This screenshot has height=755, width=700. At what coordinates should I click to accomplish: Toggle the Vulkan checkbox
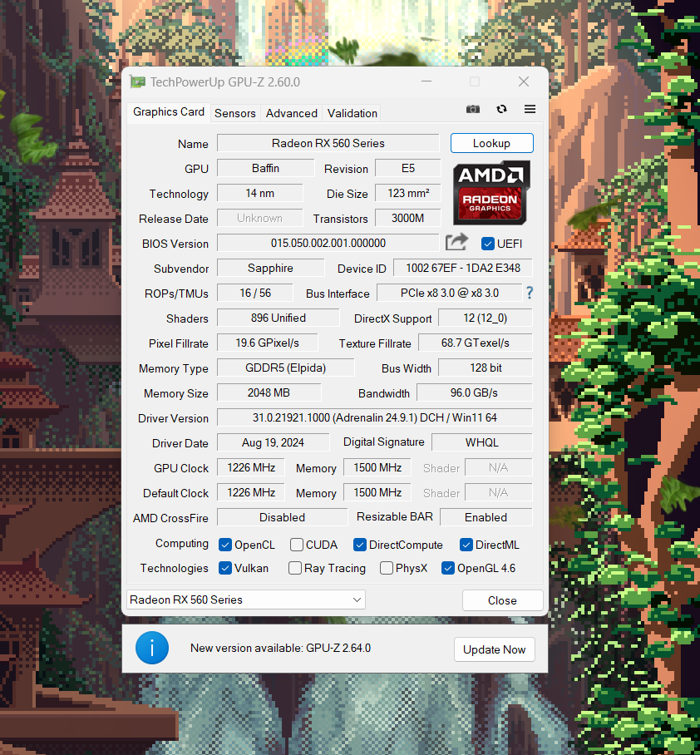224,568
